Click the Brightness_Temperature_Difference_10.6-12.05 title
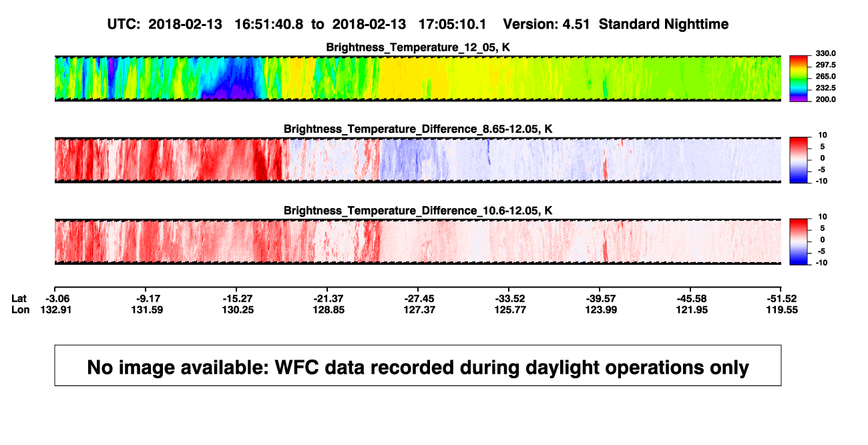 [x=418, y=210]
